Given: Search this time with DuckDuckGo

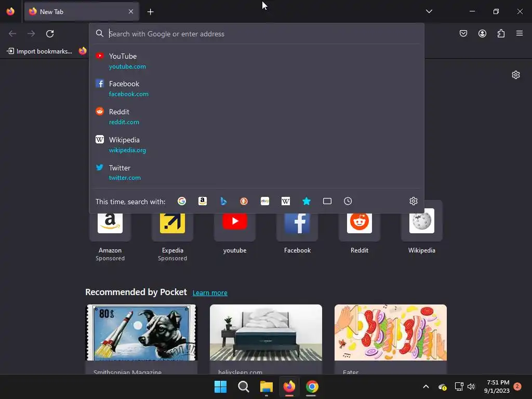Looking at the screenshot, I should point(244,201).
